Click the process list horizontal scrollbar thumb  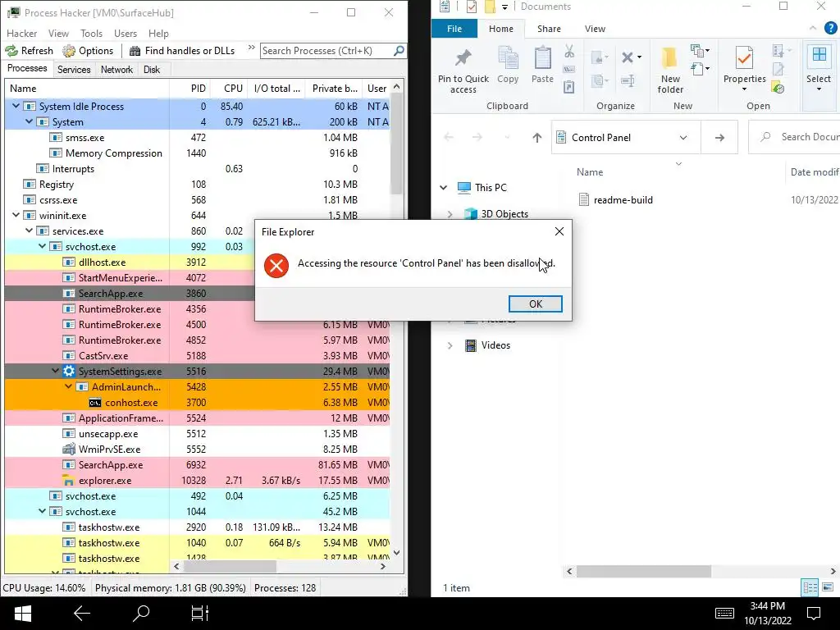pyautogui.click(x=231, y=566)
